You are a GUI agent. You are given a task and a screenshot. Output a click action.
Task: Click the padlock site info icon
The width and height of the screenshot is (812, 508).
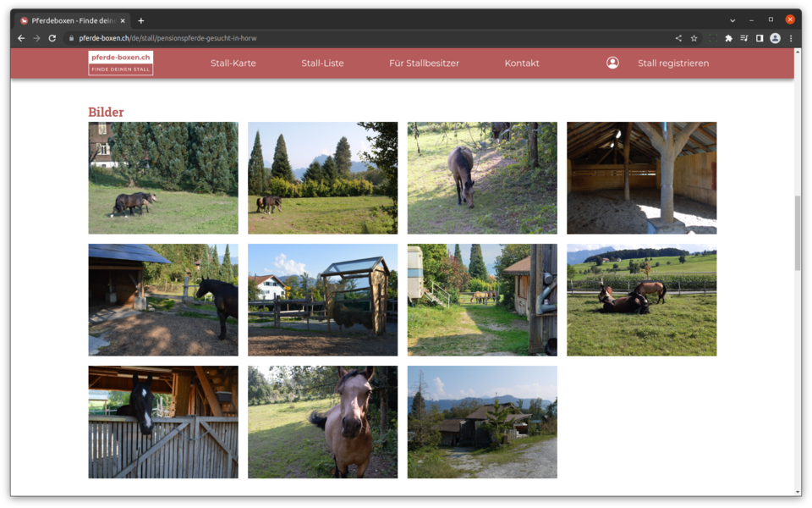(71, 38)
